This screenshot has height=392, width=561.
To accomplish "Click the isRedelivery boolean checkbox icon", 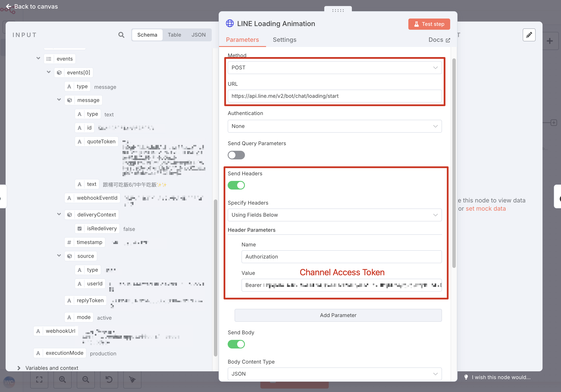I will (80, 229).
